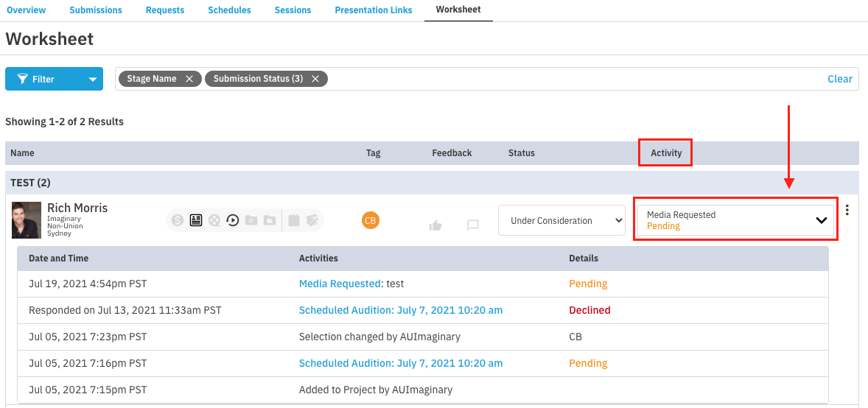
Task: Click the dollar sign icon for Rich Morris
Action: (x=178, y=219)
